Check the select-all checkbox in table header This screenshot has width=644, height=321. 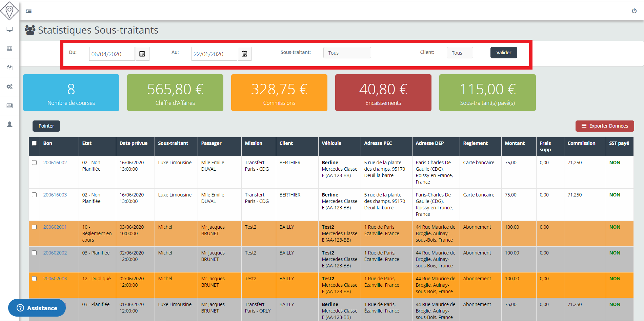coord(34,143)
